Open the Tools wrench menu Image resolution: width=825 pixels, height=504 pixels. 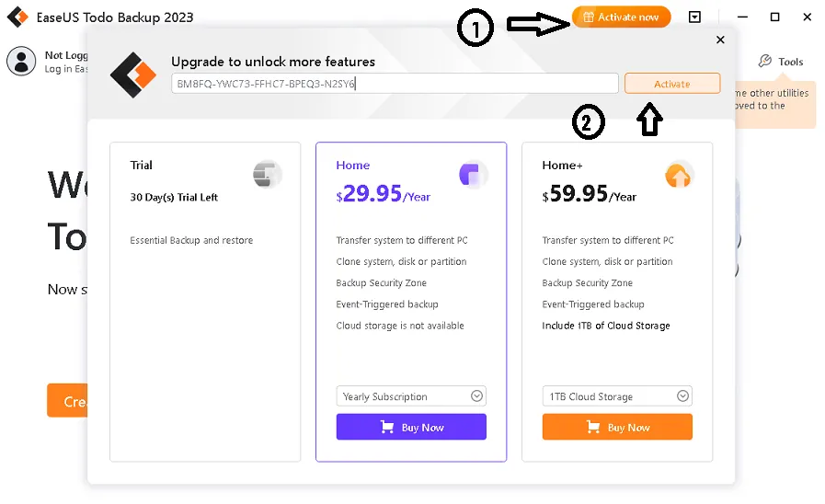point(781,62)
